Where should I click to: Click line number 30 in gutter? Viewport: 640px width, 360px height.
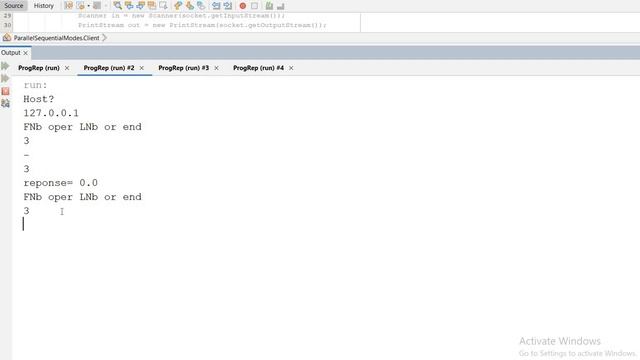[7, 25]
